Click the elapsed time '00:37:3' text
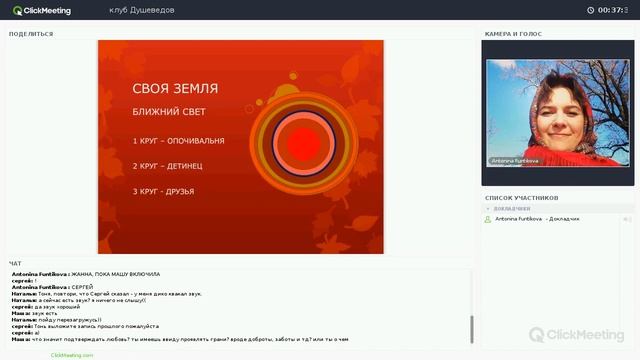 (613, 10)
